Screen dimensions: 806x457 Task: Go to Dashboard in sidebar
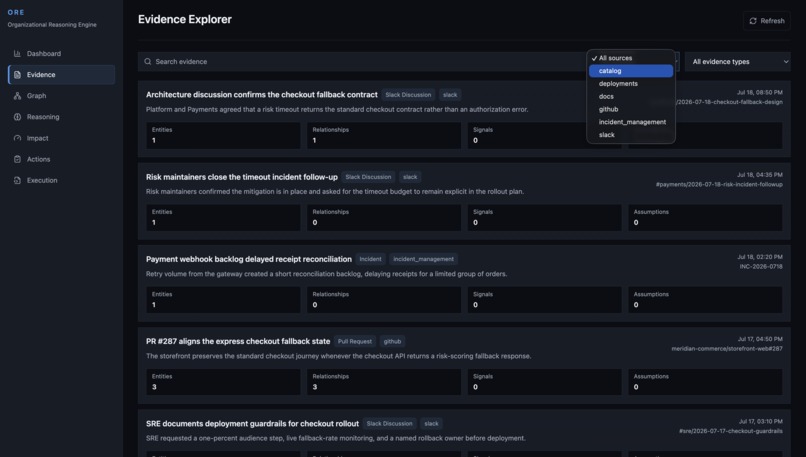61,53
